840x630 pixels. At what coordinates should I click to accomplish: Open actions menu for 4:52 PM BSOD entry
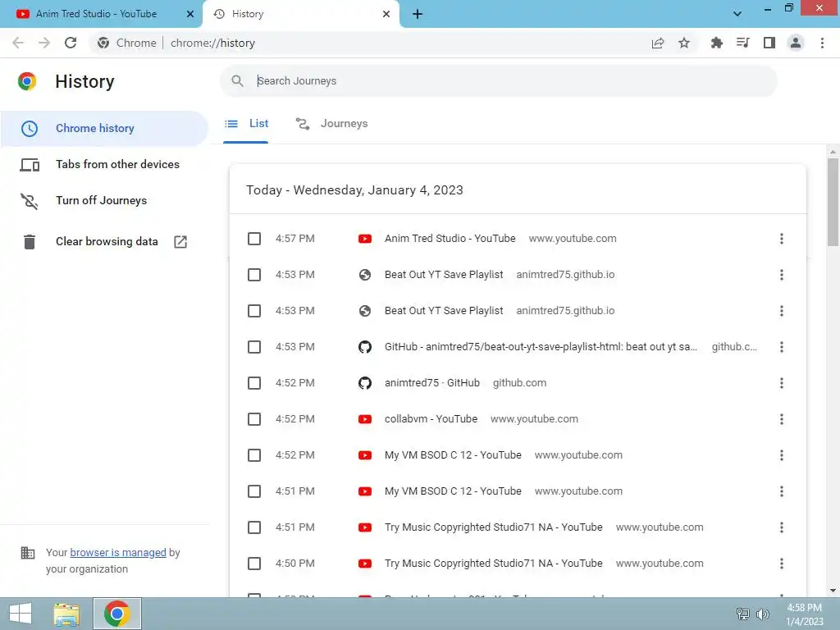tap(782, 455)
